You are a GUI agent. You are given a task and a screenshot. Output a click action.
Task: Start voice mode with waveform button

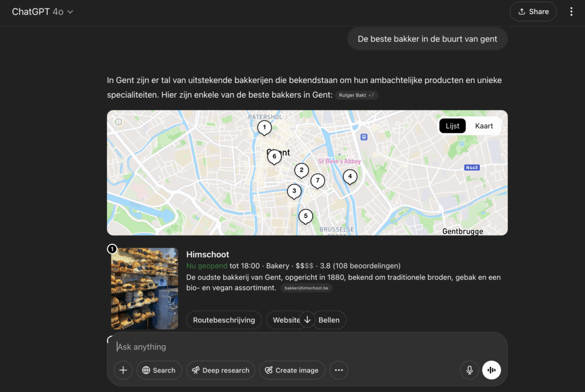[491, 370]
